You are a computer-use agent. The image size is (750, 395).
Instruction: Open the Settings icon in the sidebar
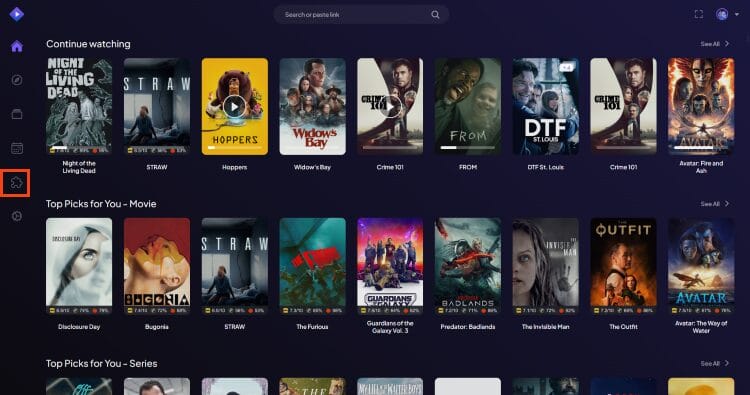click(17, 217)
